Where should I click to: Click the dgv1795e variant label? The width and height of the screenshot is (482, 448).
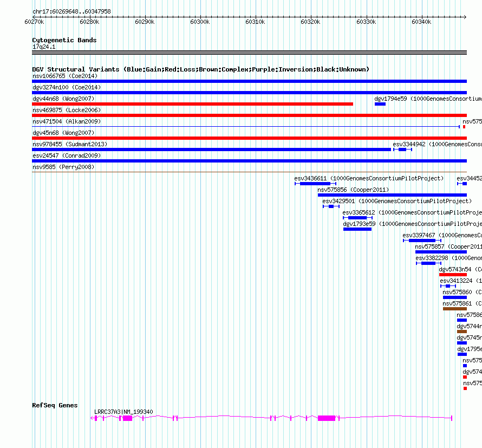pos(470,349)
